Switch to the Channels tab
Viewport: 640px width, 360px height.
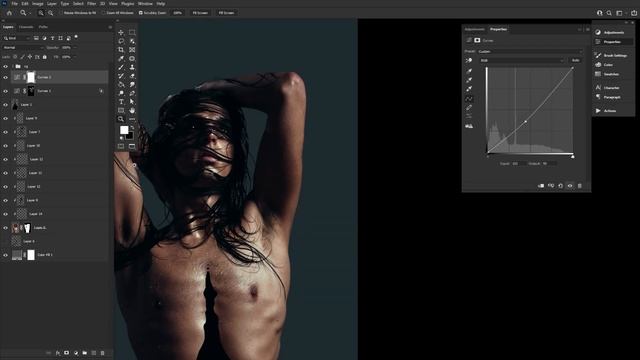click(x=26, y=27)
